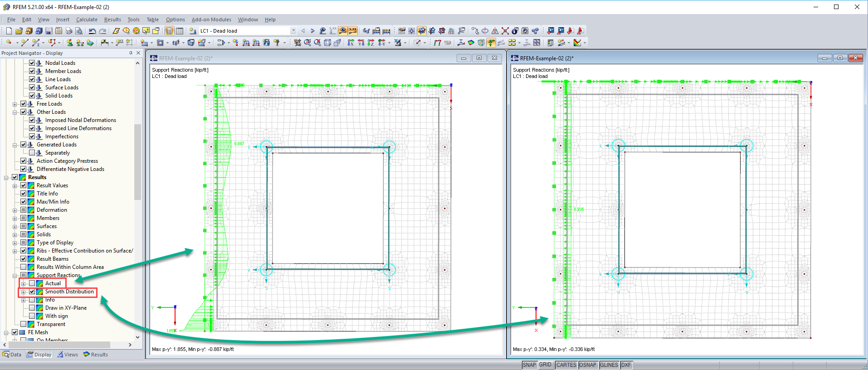The width and height of the screenshot is (868, 370).
Task: Enable the Transparent results checkbox
Action: (23, 324)
